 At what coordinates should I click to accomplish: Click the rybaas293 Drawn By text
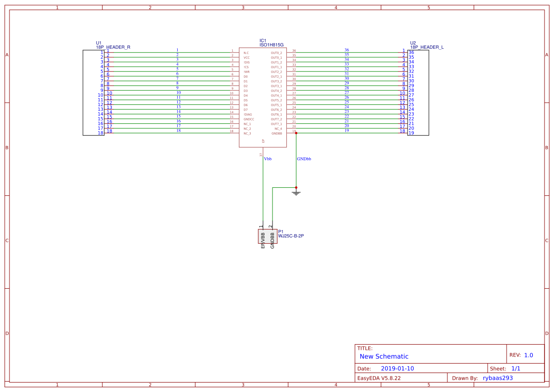[498, 378]
